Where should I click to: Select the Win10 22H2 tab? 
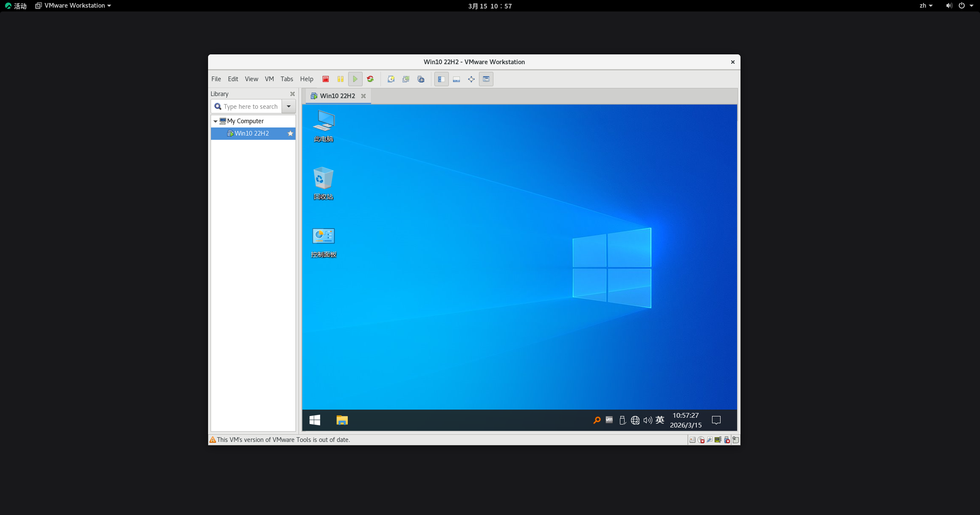[x=337, y=96]
